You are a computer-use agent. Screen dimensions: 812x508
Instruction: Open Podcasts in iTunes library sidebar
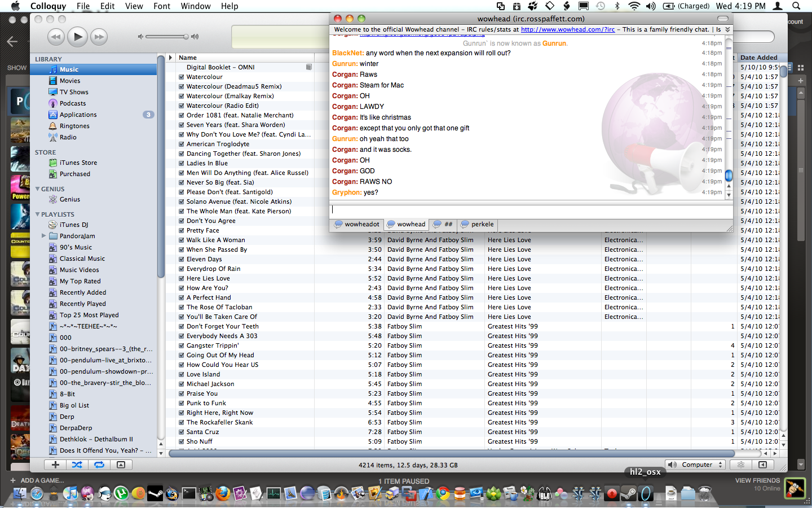73,103
